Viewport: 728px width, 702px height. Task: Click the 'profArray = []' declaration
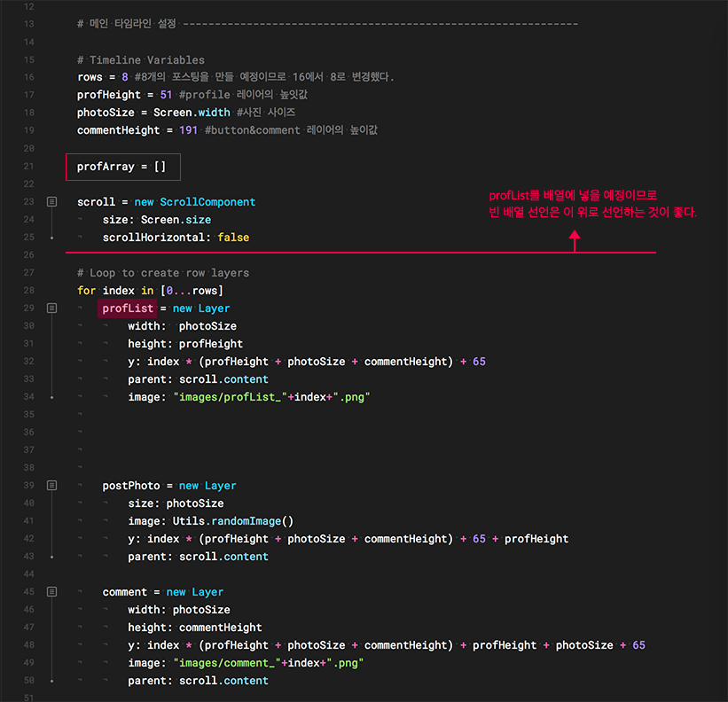pyautogui.click(x=121, y=167)
